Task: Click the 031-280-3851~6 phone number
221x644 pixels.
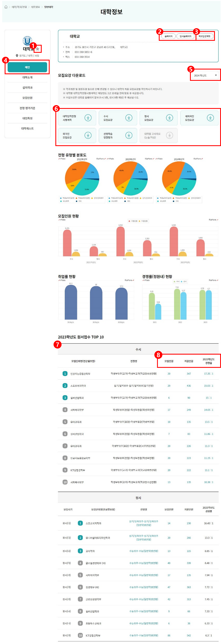Action: [83, 52]
